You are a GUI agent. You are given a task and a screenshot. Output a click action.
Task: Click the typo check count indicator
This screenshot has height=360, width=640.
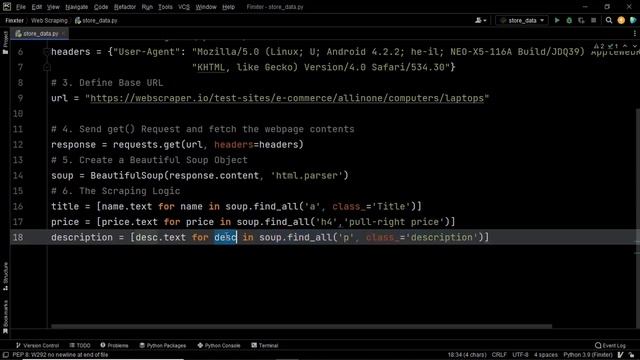click(613, 46)
